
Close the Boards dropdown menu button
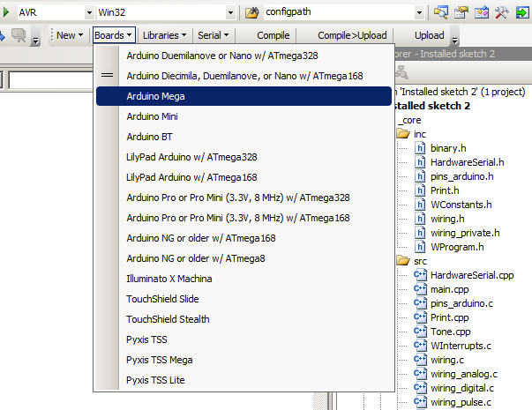pyautogui.click(x=114, y=35)
